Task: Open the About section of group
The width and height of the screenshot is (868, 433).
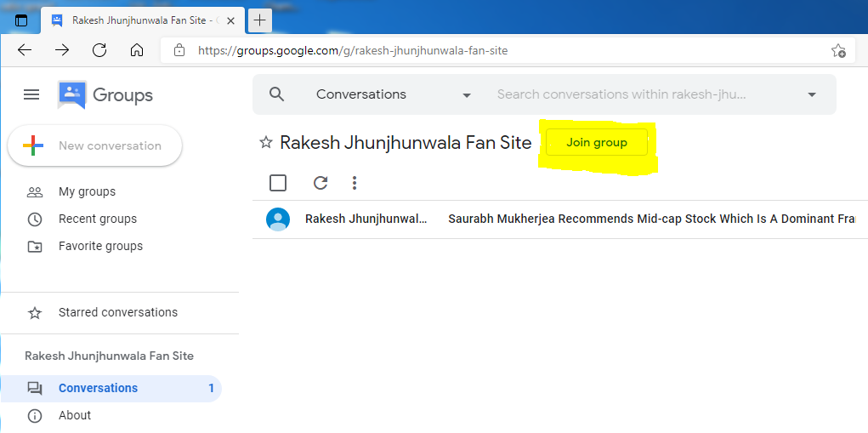Action: coord(75,415)
